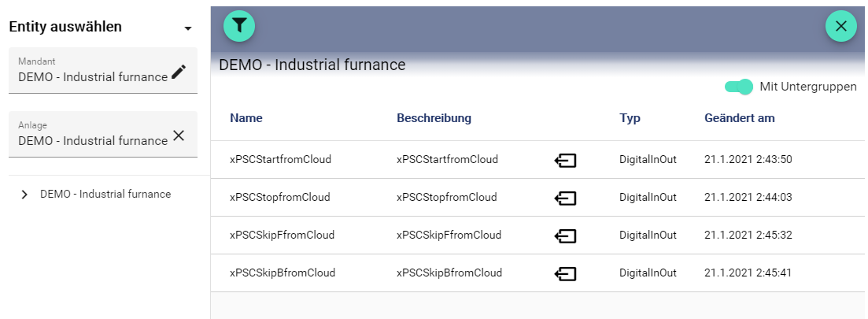868x319 pixels.
Task: Sort by the Beschreibung column header
Action: point(434,118)
